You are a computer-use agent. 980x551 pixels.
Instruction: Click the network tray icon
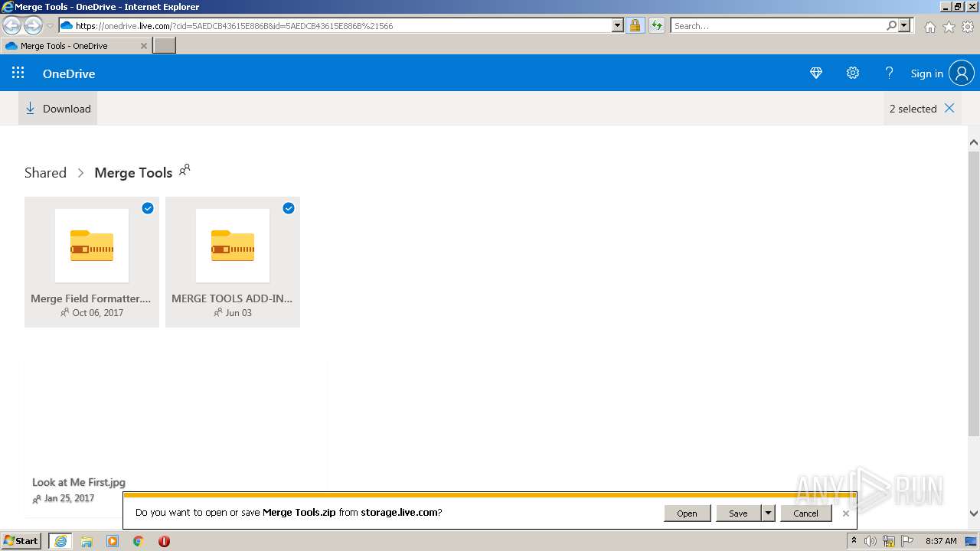click(889, 541)
